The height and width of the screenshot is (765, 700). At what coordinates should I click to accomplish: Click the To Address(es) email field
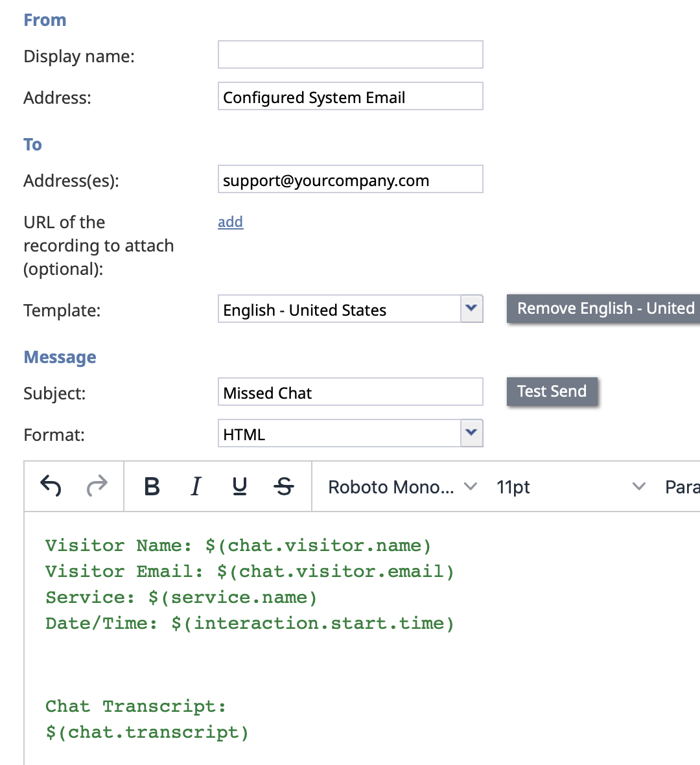pyautogui.click(x=350, y=179)
